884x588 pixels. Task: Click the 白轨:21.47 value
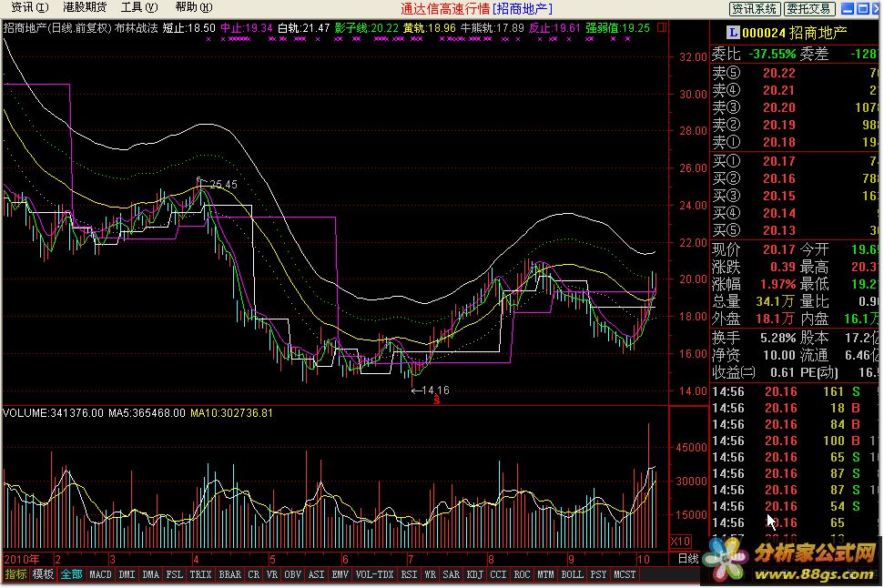pyautogui.click(x=303, y=27)
